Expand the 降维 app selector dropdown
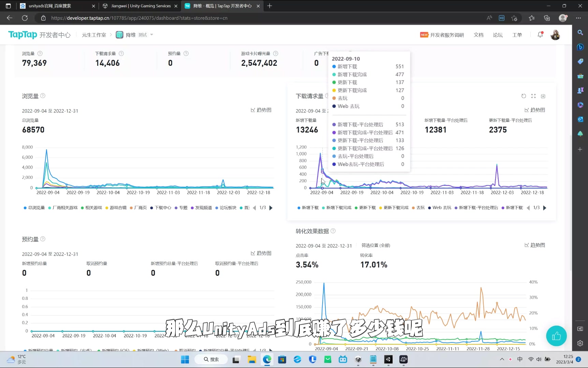Viewport: 588px width, 368px height. pos(151,35)
